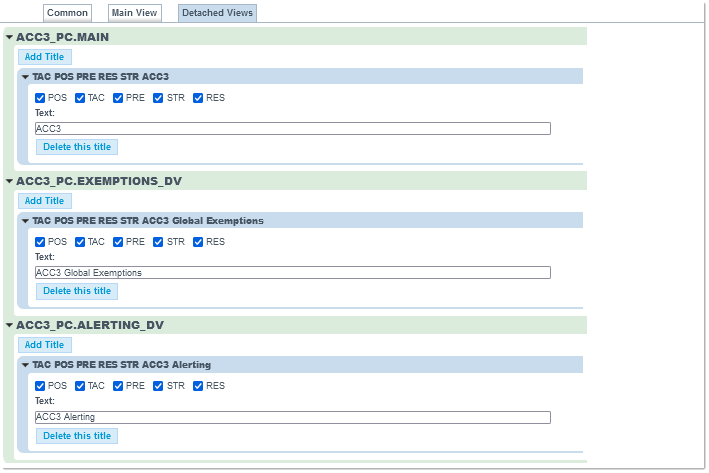Click Add Title under ACC3_PC.MAIN
709x473 pixels.
pyautogui.click(x=44, y=57)
